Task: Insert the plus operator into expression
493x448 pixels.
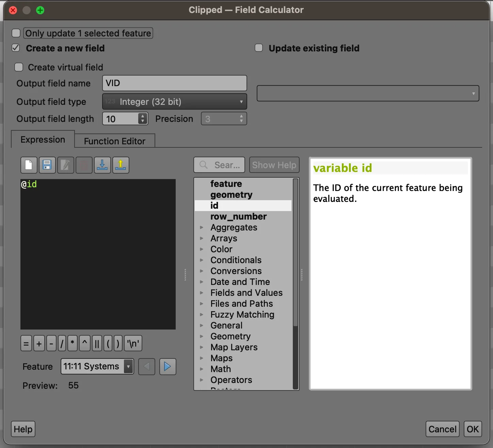Action: click(x=39, y=343)
